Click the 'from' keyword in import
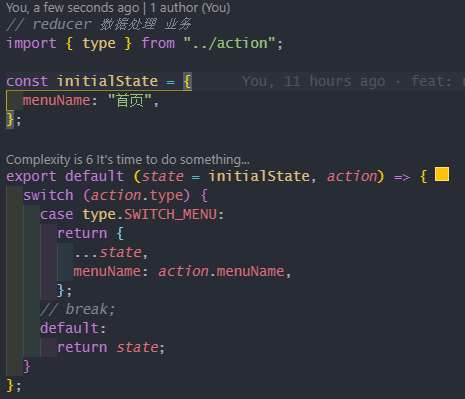465x399 pixels. (158, 43)
